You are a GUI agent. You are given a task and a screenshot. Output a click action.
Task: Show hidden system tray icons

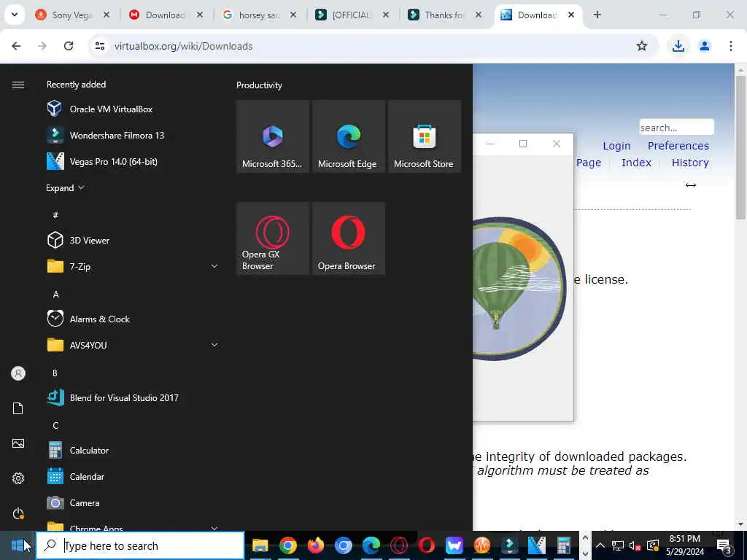click(600, 545)
